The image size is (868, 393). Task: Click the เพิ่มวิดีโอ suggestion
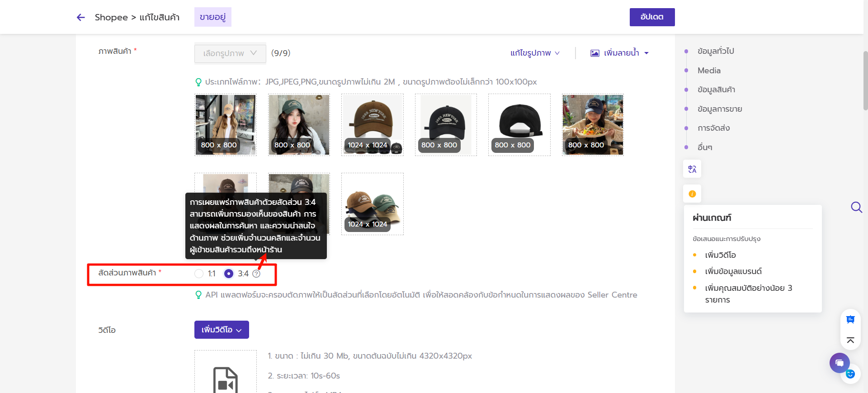coord(720,255)
